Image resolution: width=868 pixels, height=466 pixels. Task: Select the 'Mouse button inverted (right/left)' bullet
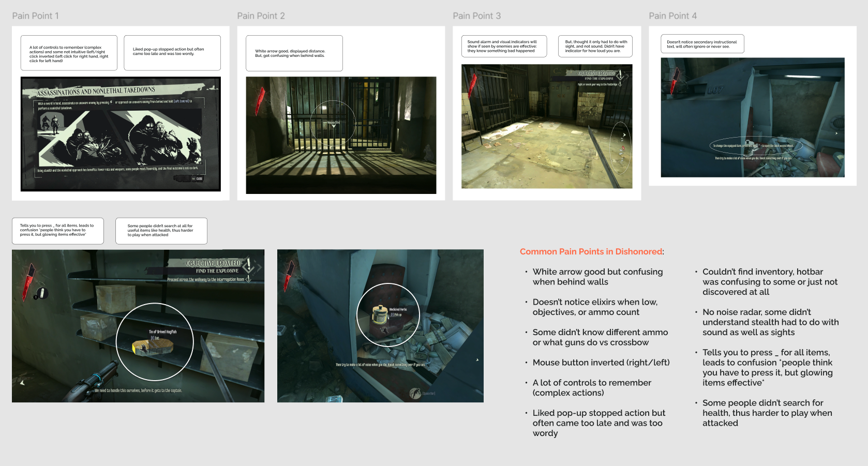point(601,363)
